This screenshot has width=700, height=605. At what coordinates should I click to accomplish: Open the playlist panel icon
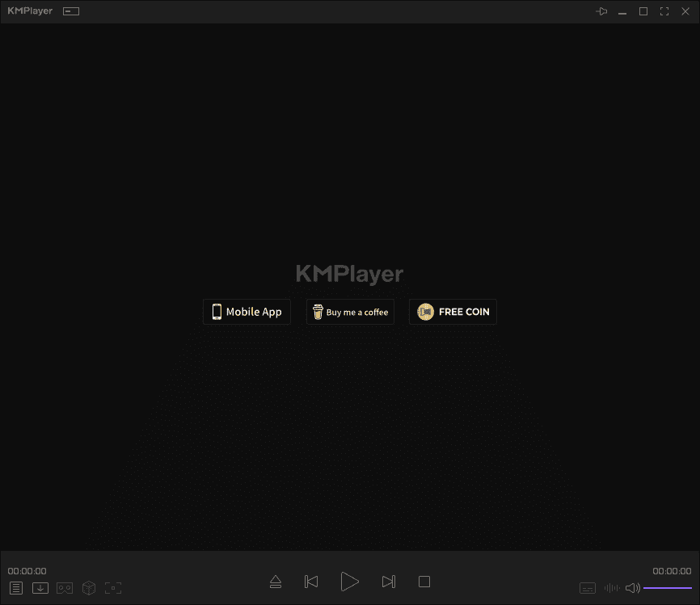[16, 588]
